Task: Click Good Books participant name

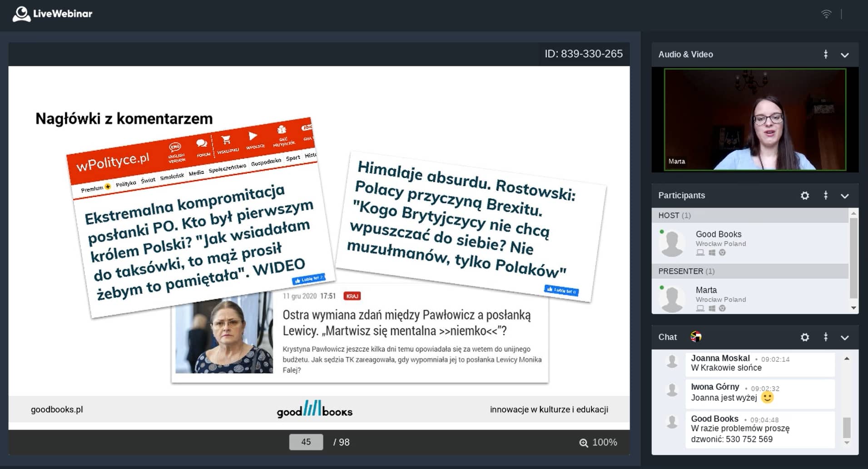Action: pyautogui.click(x=719, y=234)
